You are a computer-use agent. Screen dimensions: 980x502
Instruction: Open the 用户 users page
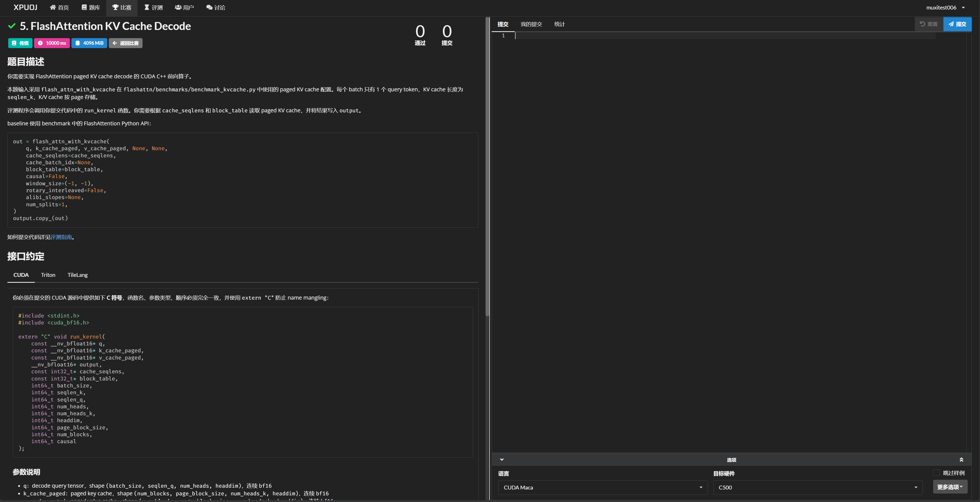pos(184,8)
